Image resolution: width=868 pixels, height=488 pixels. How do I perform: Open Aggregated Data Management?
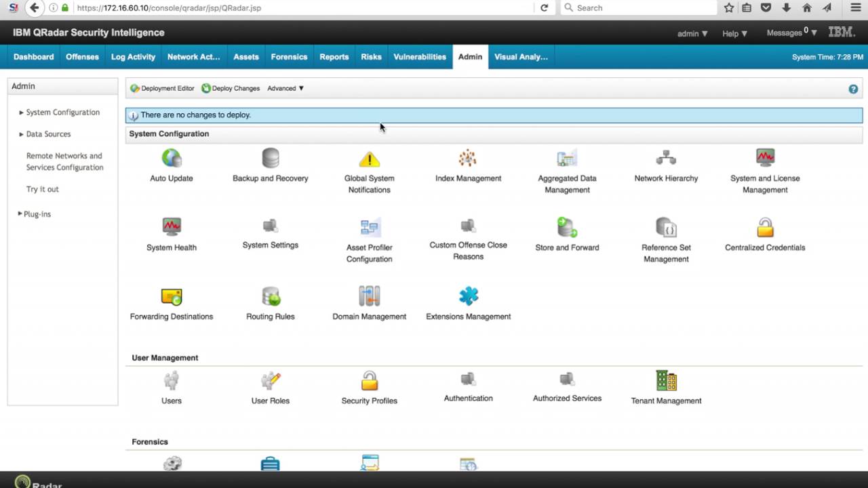(x=567, y=172)
